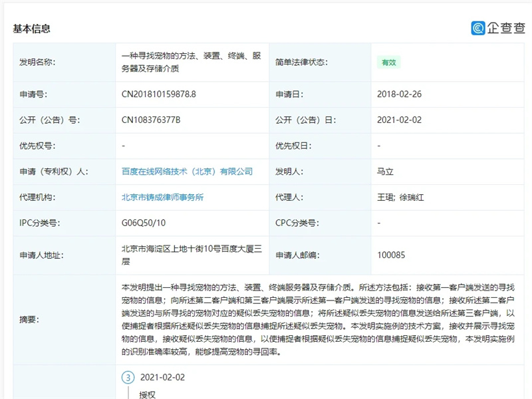Click the 申请日 label
Viewport: 532px width, 399px height.
289,94
